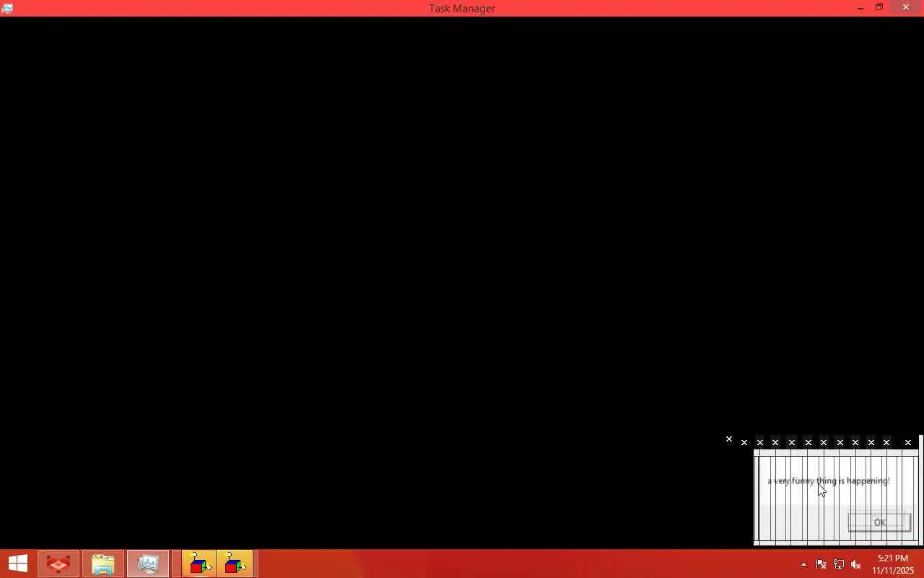Click OK in the funny thing dialog
Screen dimensions: 924x578
879,522
